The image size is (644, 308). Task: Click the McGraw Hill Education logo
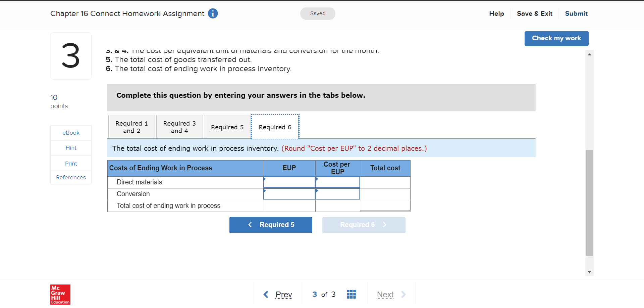click(60, 294)
